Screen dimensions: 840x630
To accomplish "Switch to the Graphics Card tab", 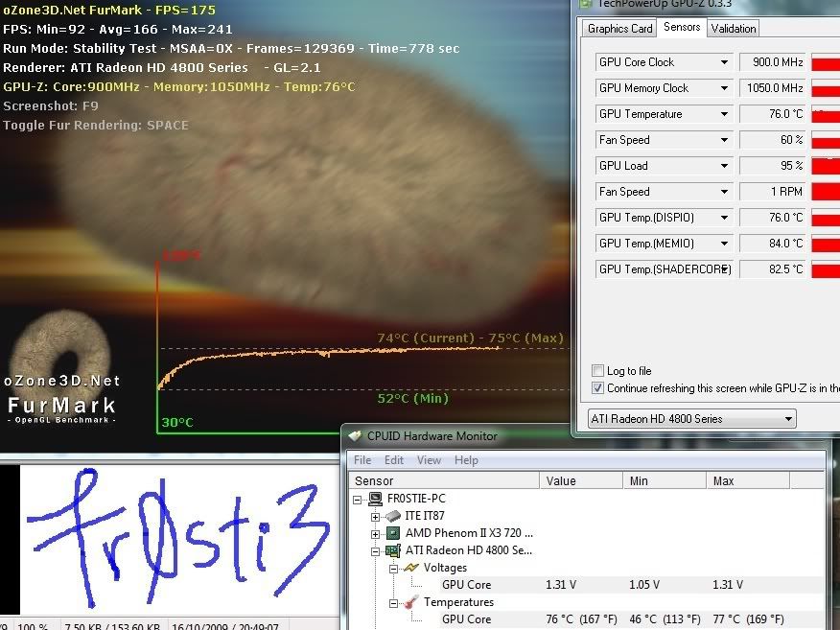I will 619,29.
